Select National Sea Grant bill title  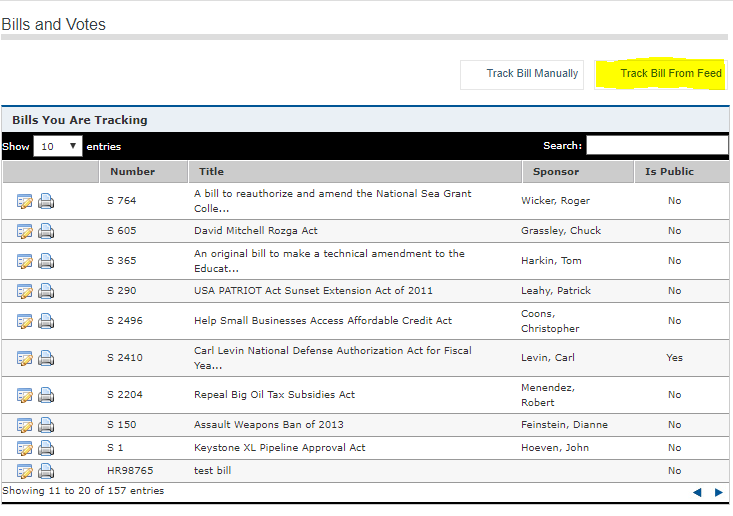click(x=333, y=201)
